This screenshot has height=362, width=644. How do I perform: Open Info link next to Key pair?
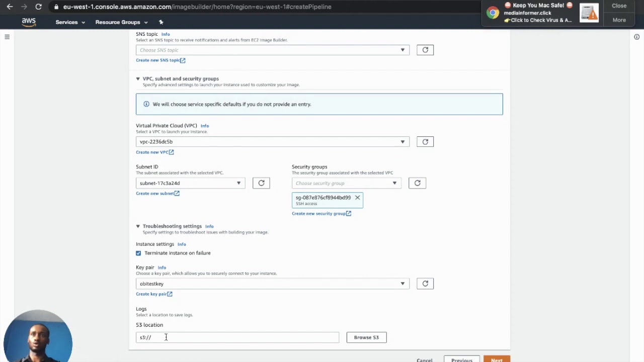(x=162, y=267)
